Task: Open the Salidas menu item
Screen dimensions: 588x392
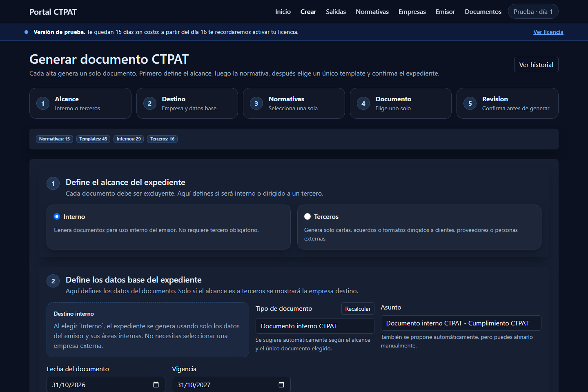Action: 336,11
